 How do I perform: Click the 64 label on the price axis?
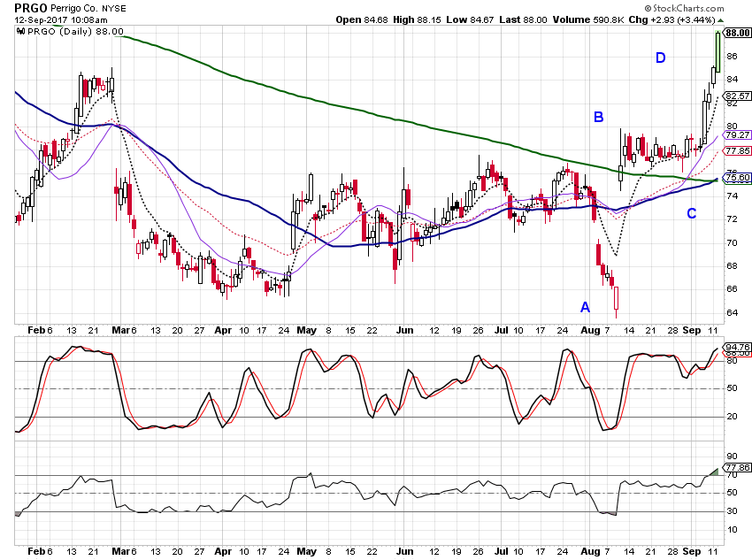pyautogui.click(x=732, y=312)
